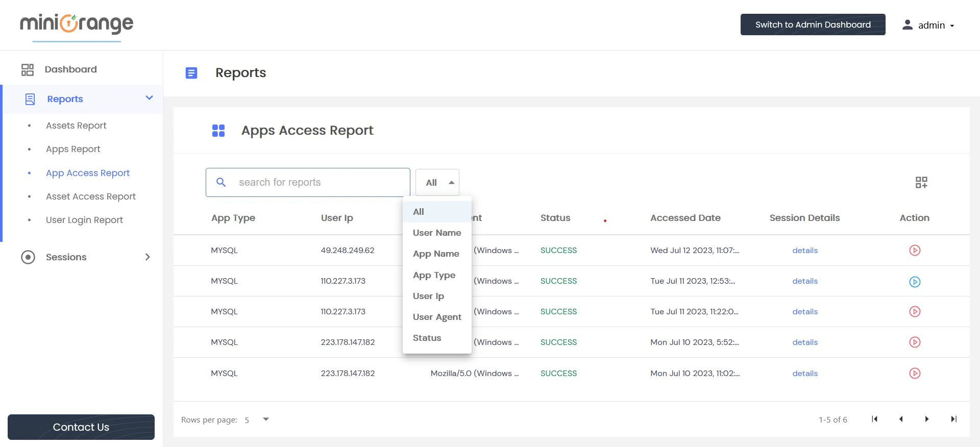The height and width of the screenshot is (447, 980).
Task: Open the add-columns grid icon
Action: coord(921,182)
